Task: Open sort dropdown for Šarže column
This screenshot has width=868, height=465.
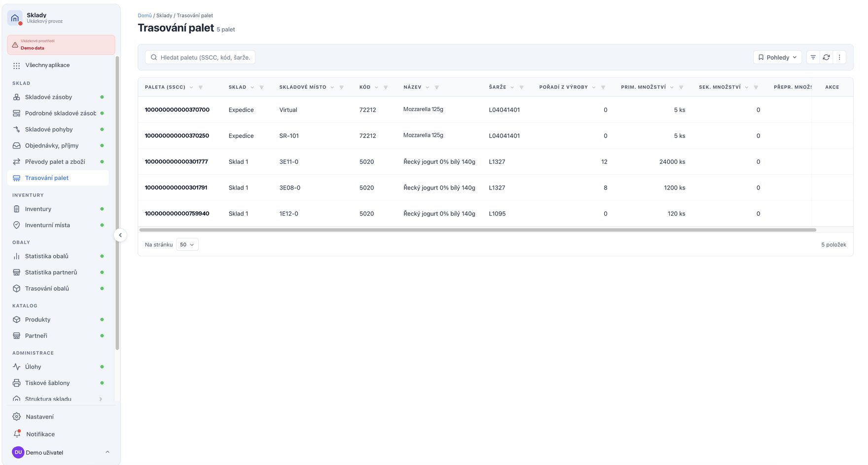Action: coord(512,87)
